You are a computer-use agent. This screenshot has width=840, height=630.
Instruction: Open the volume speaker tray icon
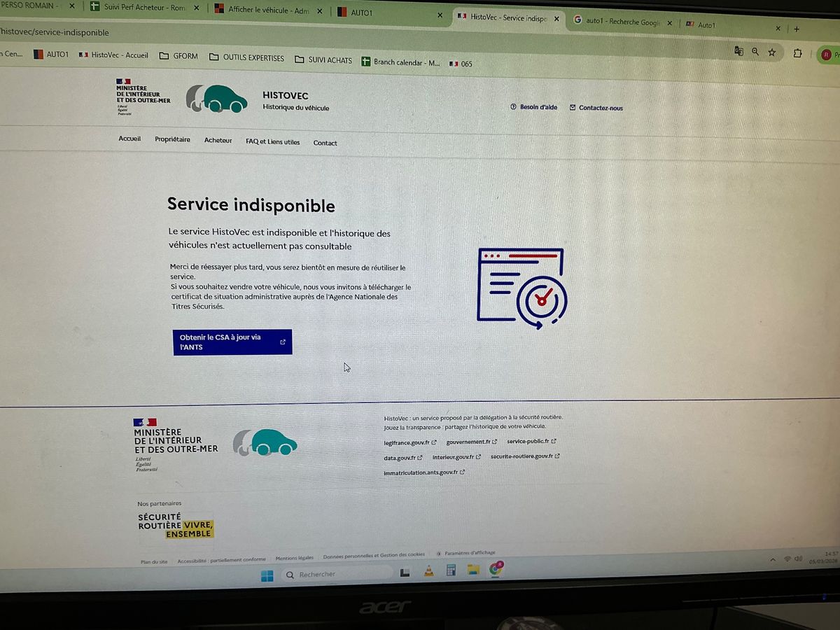pyautogui.click(x=798, y=558)
